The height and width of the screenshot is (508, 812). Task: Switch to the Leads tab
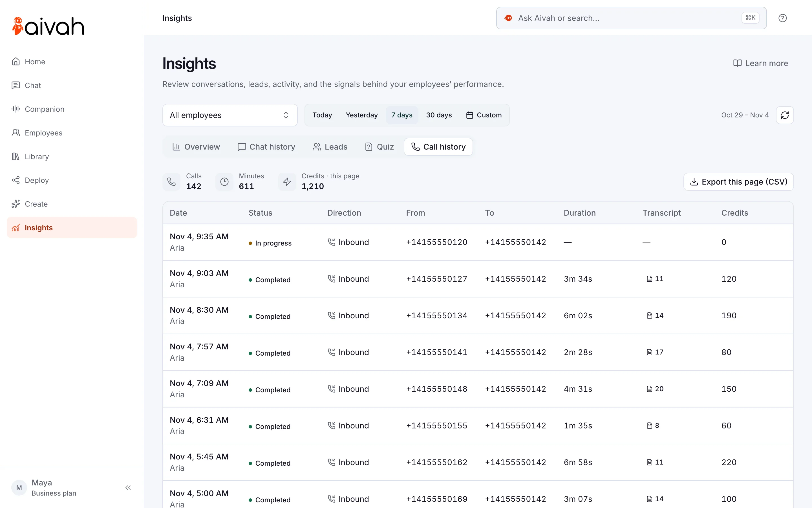[x=330, y=147]
